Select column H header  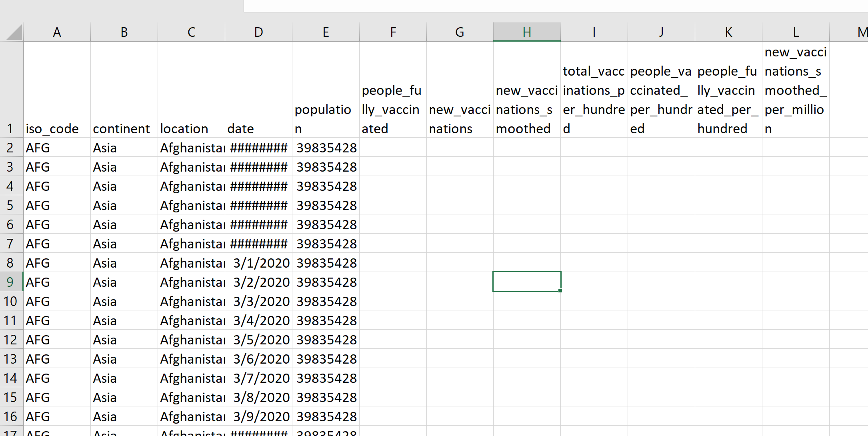click(x=526, y=32)
